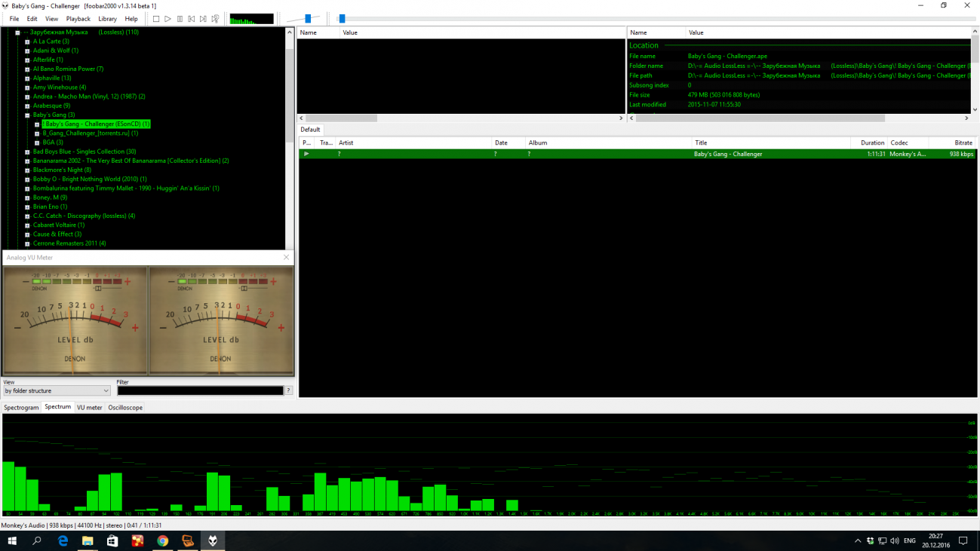This screenshot has height=551, width=980.
Task: Click the filter help question mark button
Action: click(289, 390)
